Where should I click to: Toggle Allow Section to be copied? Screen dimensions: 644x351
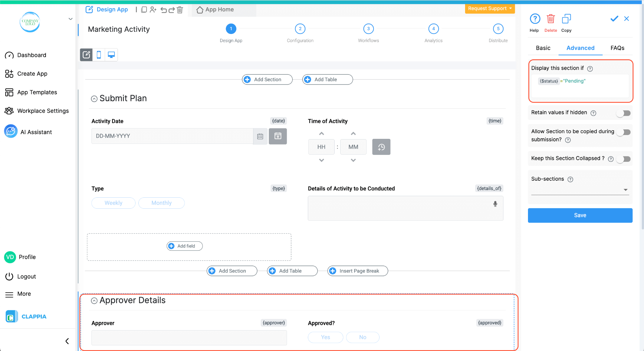click(x=623, y=132)
